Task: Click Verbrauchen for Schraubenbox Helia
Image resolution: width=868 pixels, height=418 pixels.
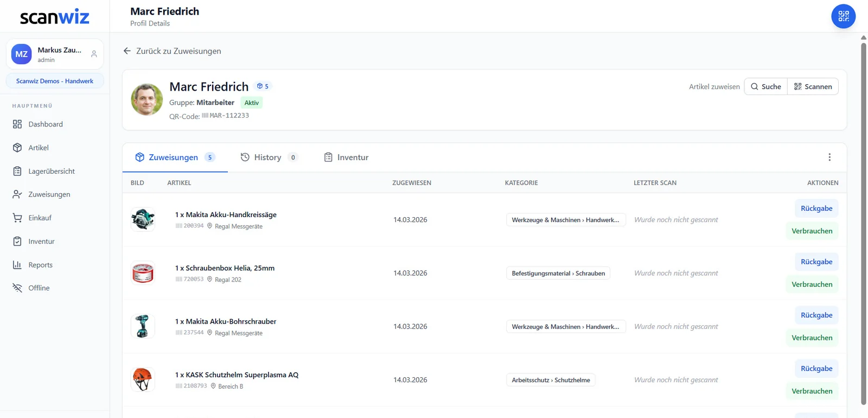Action: 812,284
